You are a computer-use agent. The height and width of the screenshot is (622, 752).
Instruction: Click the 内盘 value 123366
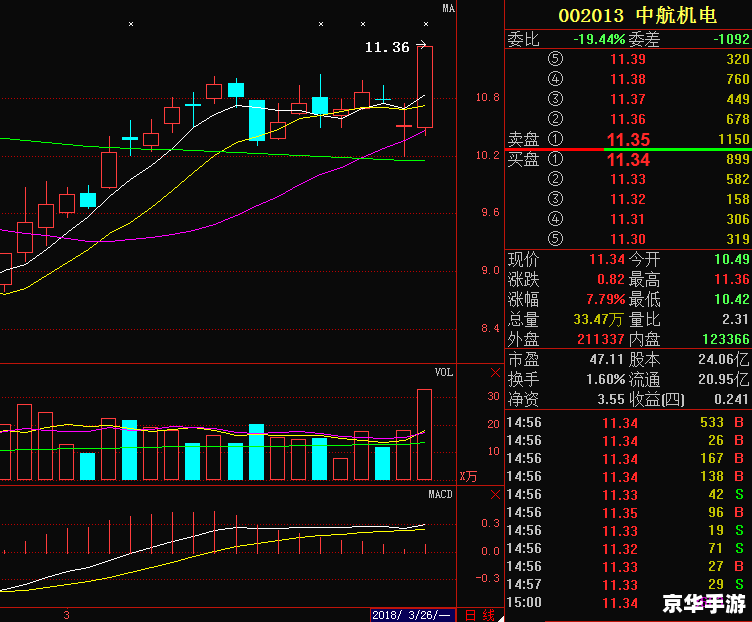pyautogui.click(x=726, y=340)
